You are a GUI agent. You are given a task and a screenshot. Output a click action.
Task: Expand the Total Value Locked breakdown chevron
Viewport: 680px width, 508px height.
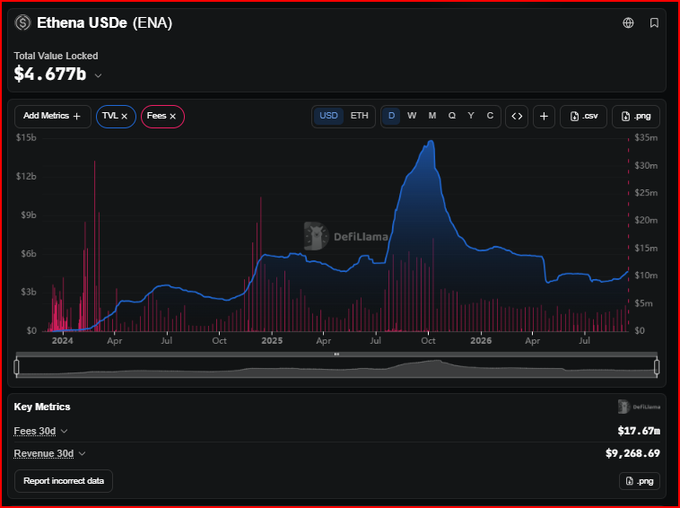[98, 75]
